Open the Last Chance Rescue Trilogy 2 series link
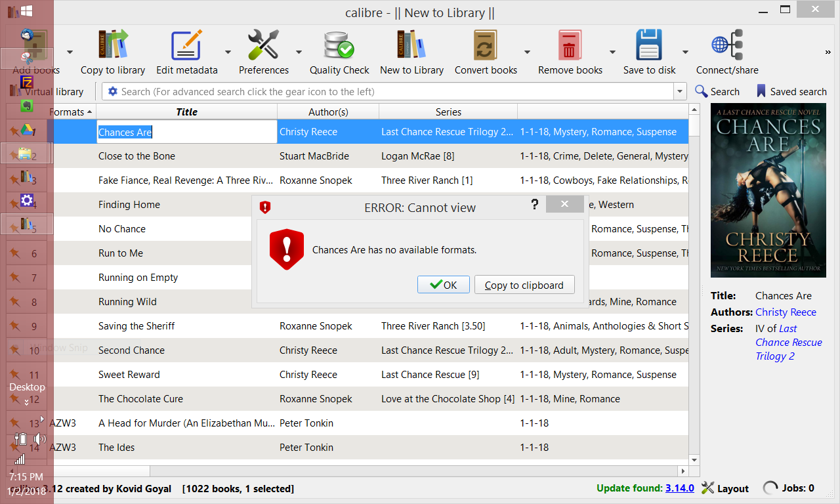Screen dimensions: 840x504 (x=788, y=343)
